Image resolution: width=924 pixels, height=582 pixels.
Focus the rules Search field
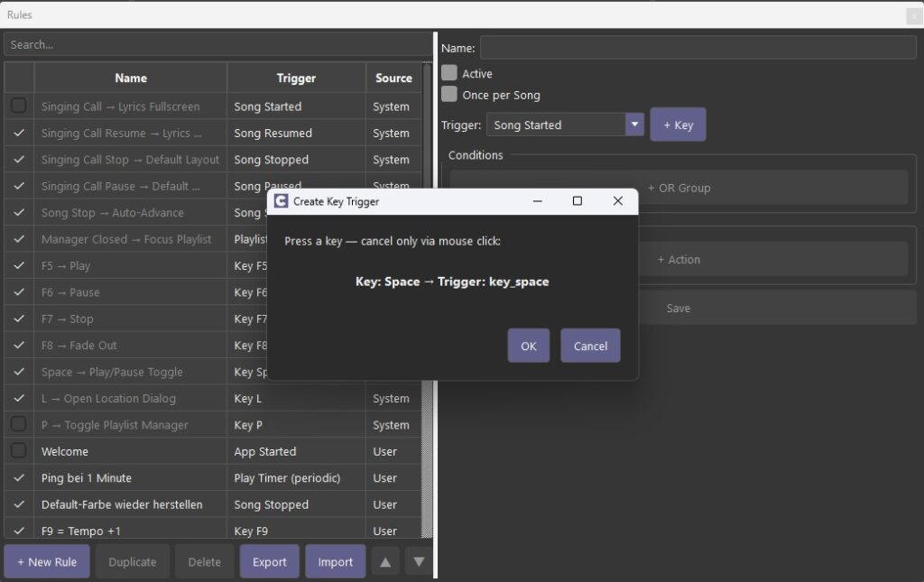[x=217, y=44]
